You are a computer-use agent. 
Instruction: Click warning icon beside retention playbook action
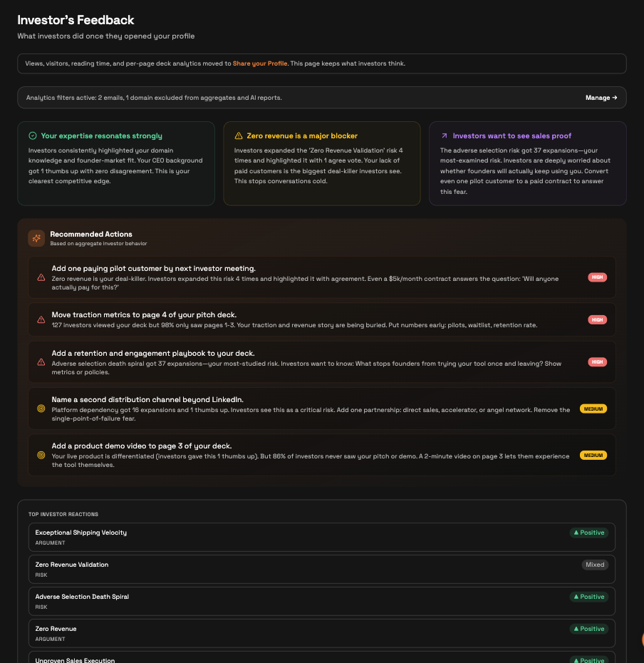41,362
